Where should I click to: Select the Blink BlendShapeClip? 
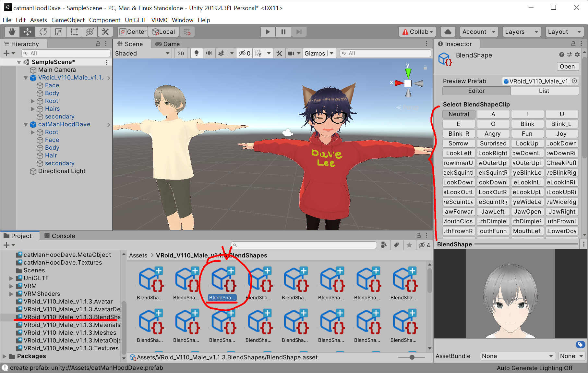(527, 124)
